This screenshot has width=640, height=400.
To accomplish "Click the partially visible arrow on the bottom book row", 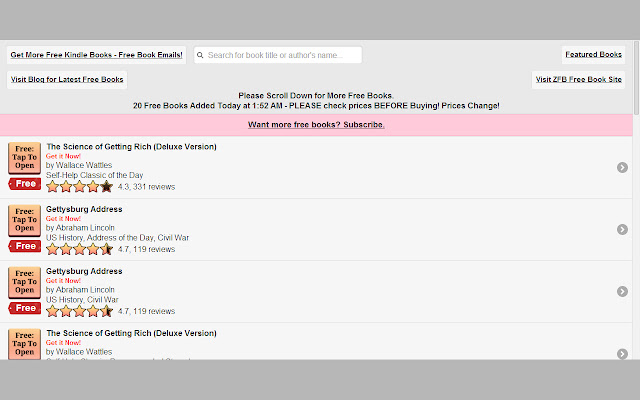I will point(622,353).
